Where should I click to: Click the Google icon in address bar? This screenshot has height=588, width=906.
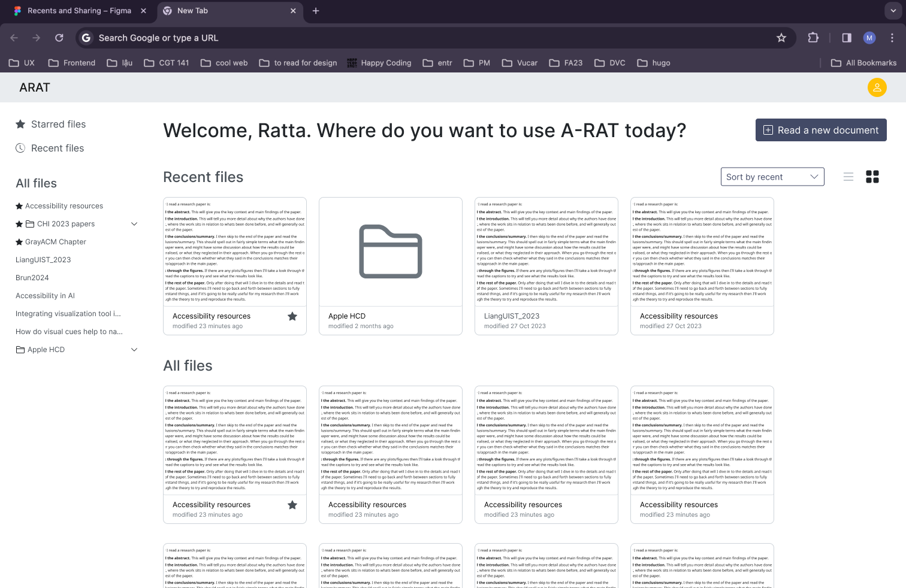(86, 38)
